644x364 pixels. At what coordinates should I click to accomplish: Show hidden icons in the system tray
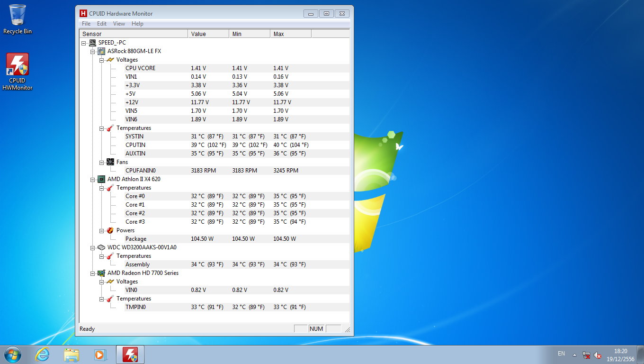(574, 355)
